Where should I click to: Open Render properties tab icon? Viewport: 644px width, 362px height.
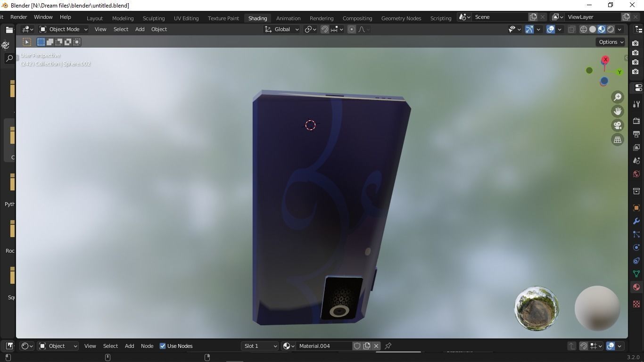pyautogui.click(x=636, y=121)
